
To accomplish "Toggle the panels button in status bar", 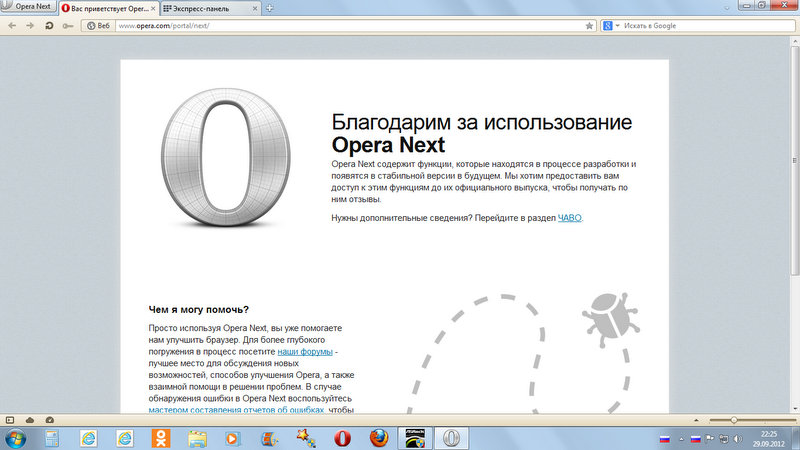I will (10, 420).
